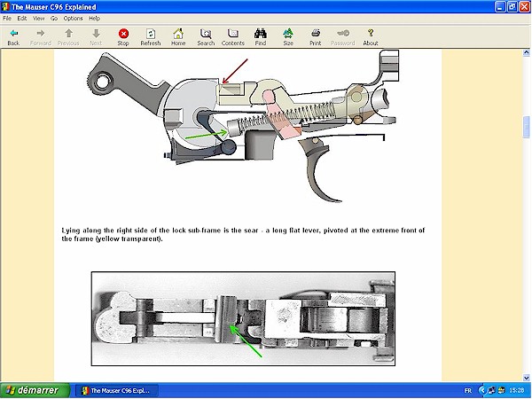Click the Mauser lock mechanism diagram

pos(243,126)
